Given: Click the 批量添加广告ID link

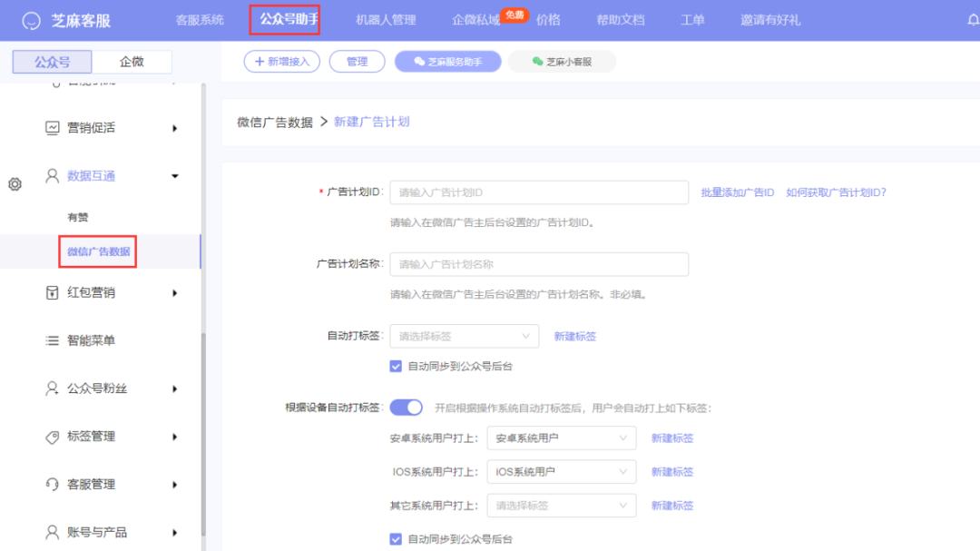Looking at the screenshot, I should (x=738, y=192).
